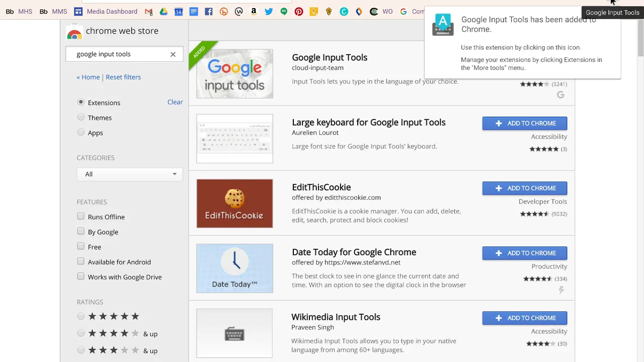Add Wikimedia Input Tools to Chrome
Viewport: 644px width, 362px height.
click(x=525, y=318)
